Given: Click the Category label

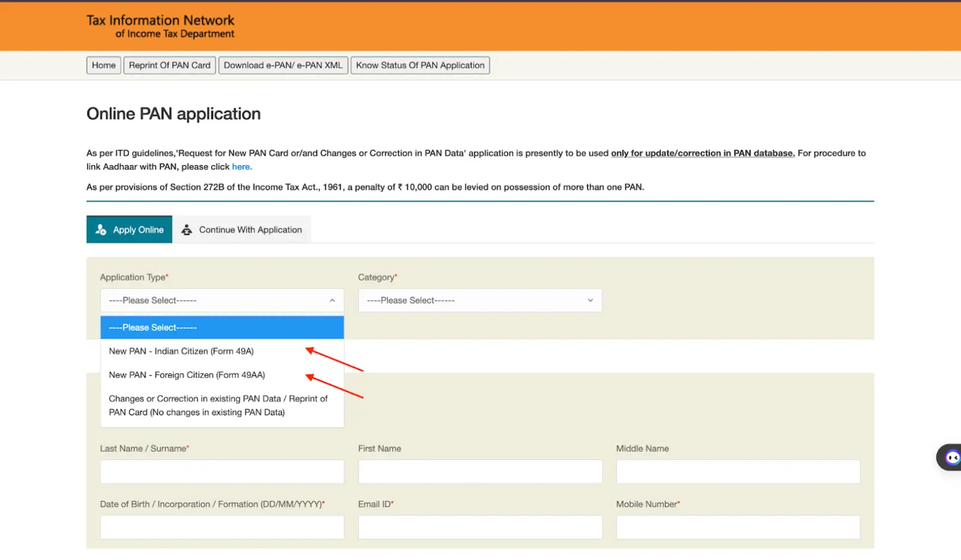Looking at the screenshot, I should click(x=378, y=277).
